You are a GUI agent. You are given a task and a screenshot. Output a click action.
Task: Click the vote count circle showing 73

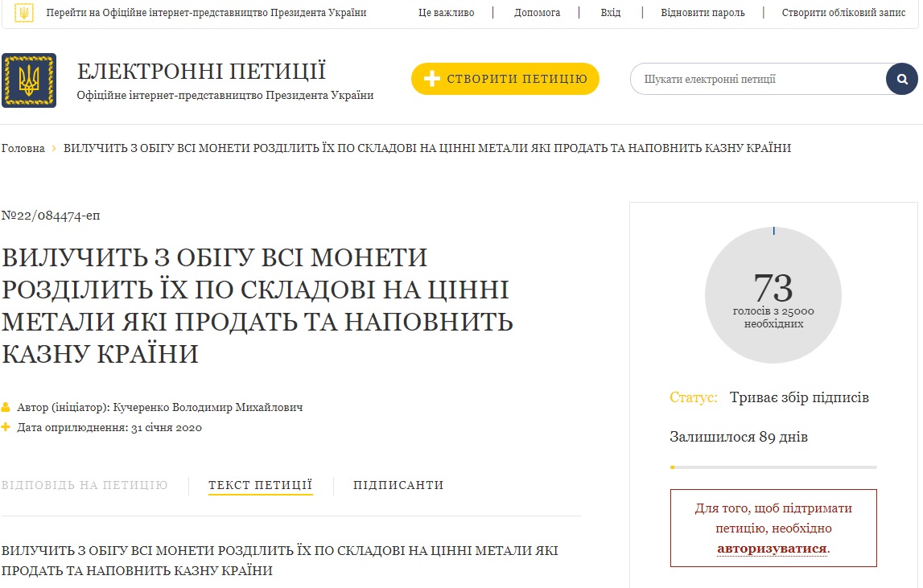pyautogui.click(x=773, y=295)
